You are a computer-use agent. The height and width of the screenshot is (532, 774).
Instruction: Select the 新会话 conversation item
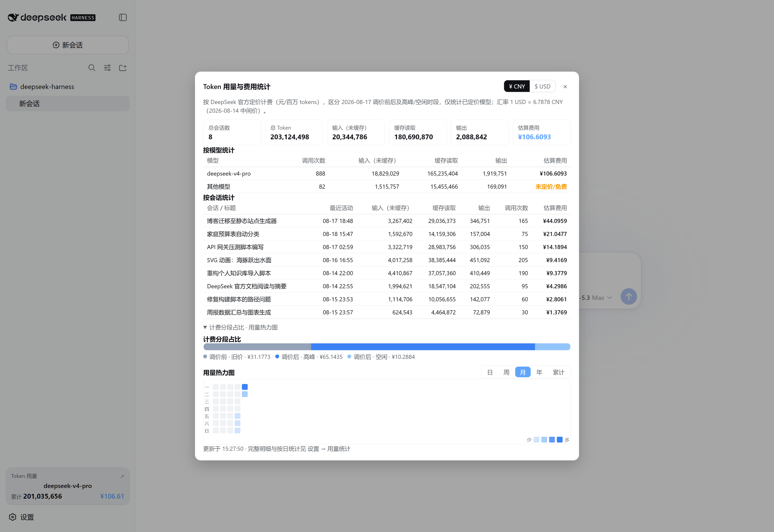click(x=68, y=104)
